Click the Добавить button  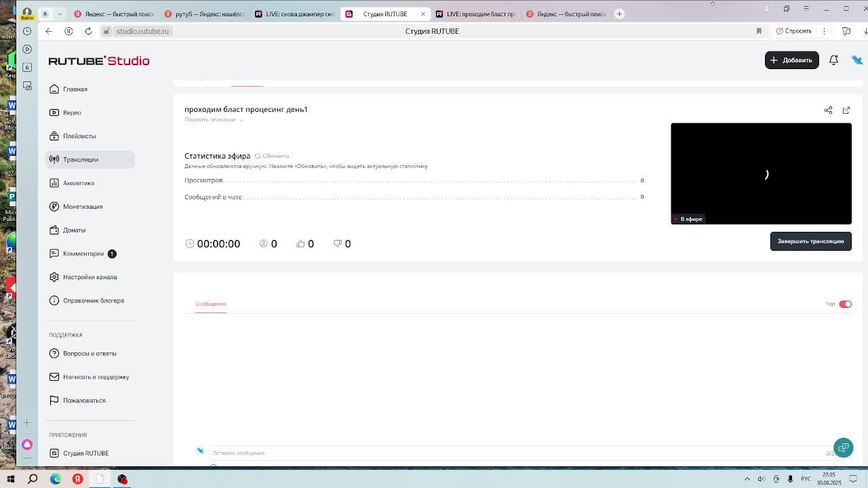[x=791, y=60]
